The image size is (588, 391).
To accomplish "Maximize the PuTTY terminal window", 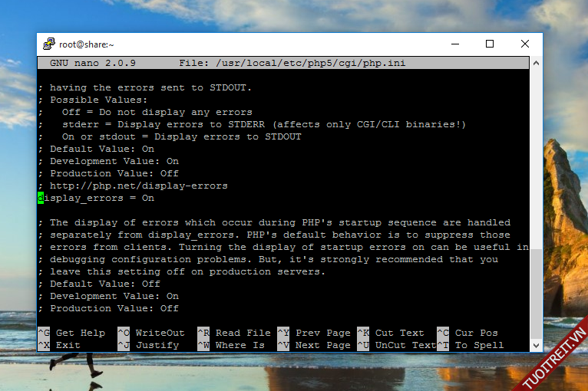I will [490, 44].
